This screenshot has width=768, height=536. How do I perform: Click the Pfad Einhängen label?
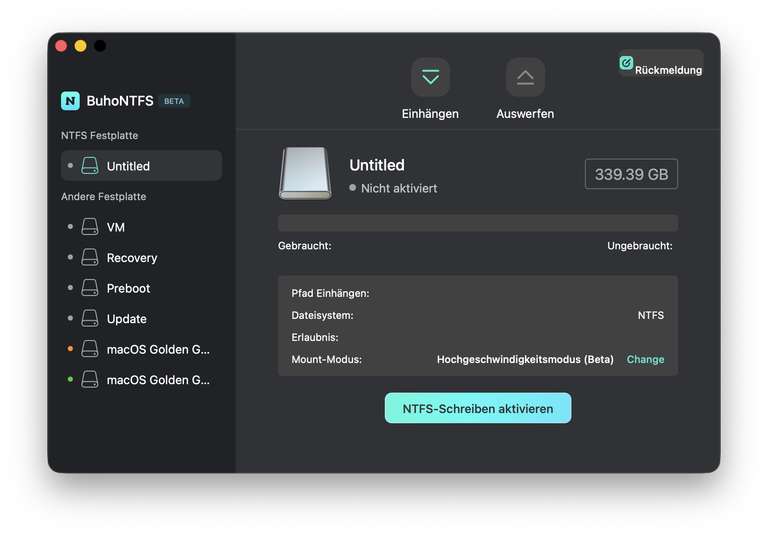coord(330,293)
